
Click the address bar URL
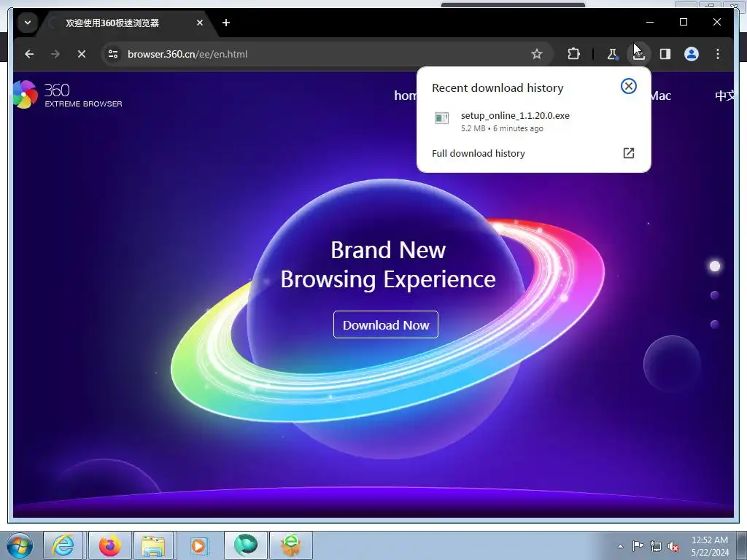[187, 54]
